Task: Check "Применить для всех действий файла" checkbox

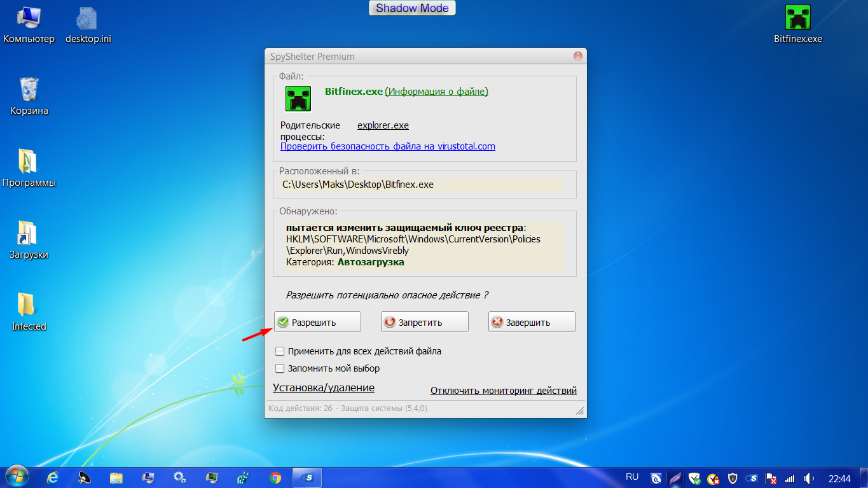Action: tap(280, 351)
